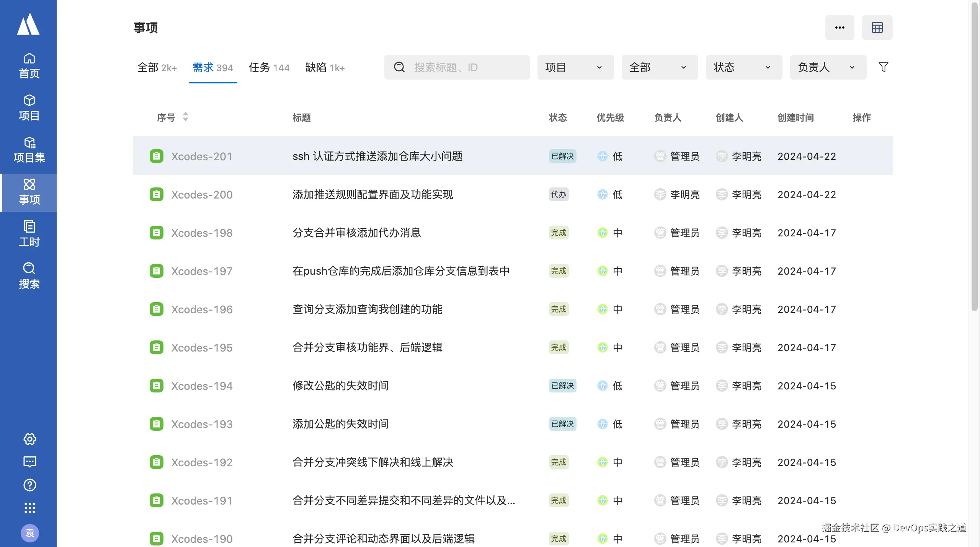This screenshot has width=980, height=547.
Task: Click the 搜索 sidebar icon
Action: point(29,276)
